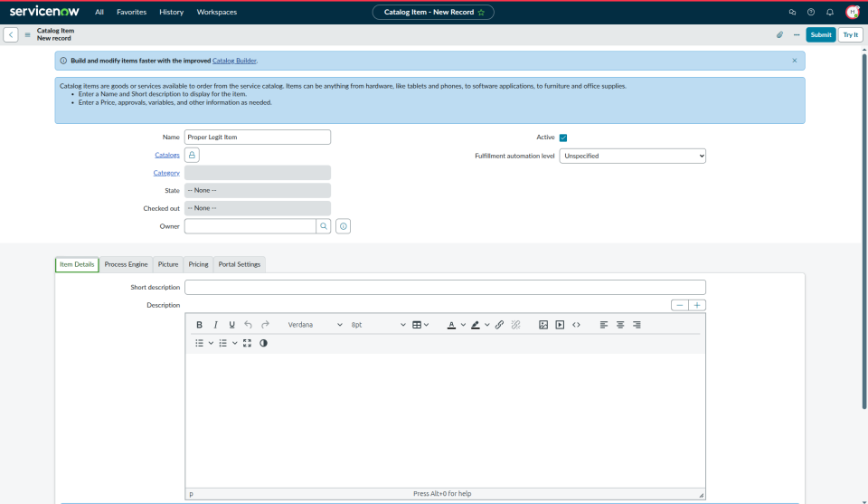Preview the Owner record info icon
The width and height of the screenshot is (868, 504).
point(344,226)
